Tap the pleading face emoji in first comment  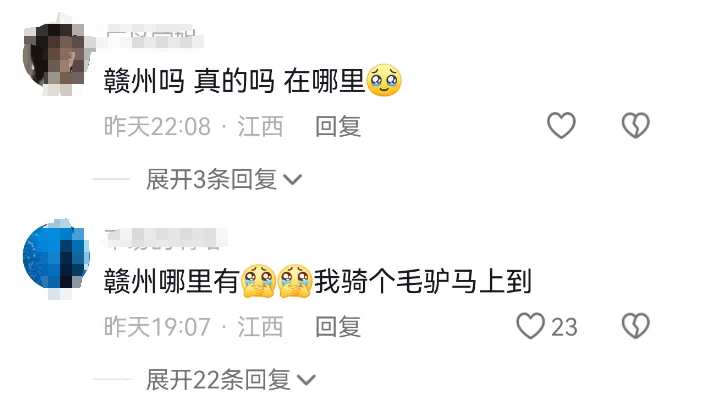pos(384,81)
